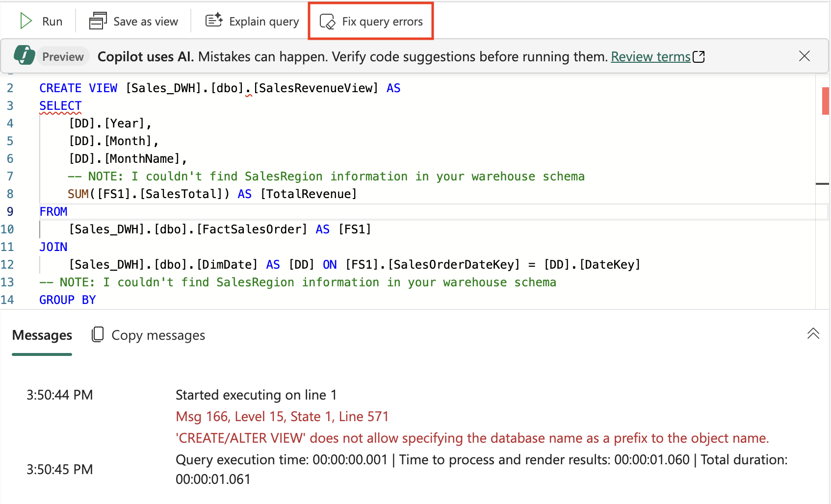Click [DimDate] table name
831x504 pixels.
(227, 265)
